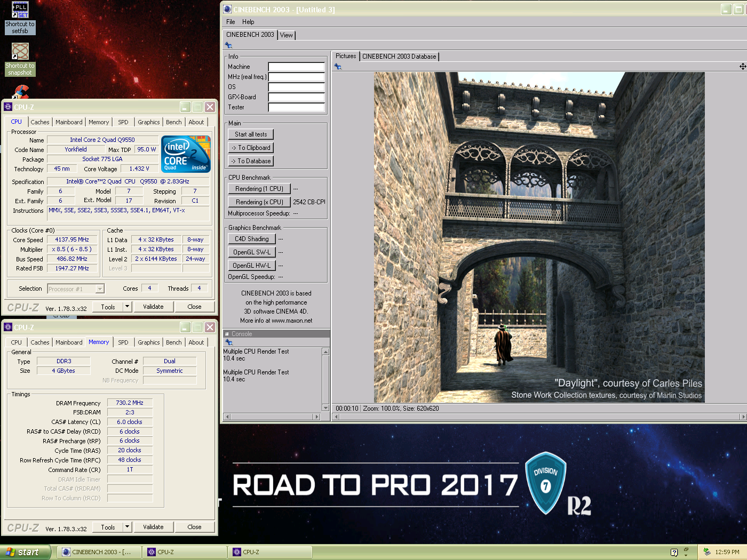Open Tools dropdown arrow in lower CPU-Z
The height and width of the screenshot is (560, 747).
pos(127,527)
